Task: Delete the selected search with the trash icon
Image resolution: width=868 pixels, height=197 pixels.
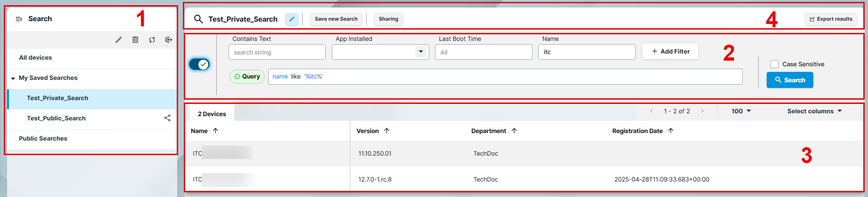Action: 135,40
